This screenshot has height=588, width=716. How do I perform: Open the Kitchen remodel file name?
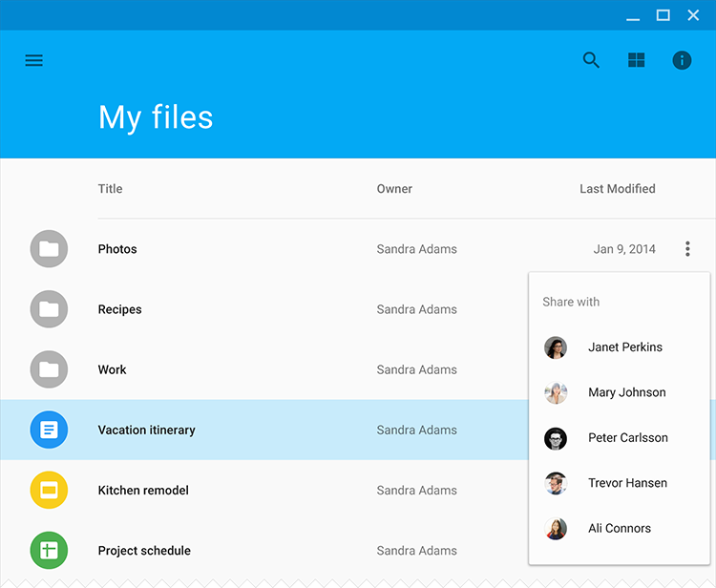point(143,490)
